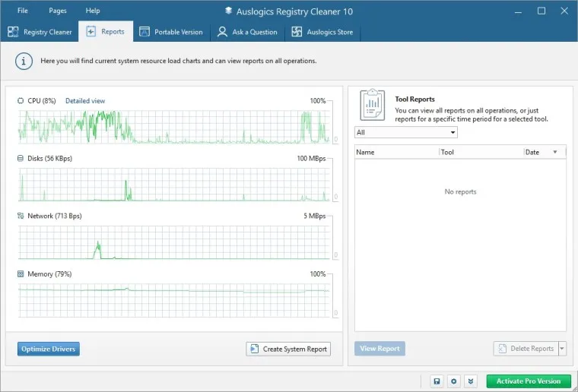Click the Memory usage chart
The width and height of the screenshot is (578, 392).
[173, 300]
